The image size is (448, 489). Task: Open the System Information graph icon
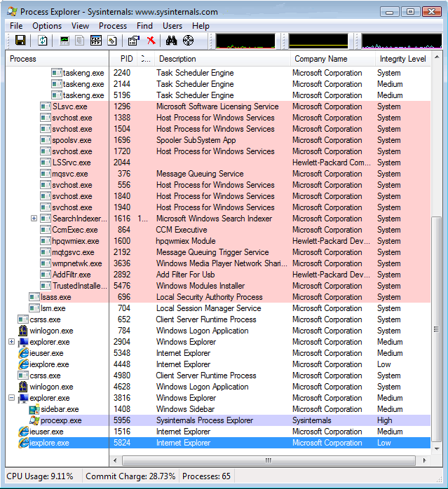tap(65, 41)
